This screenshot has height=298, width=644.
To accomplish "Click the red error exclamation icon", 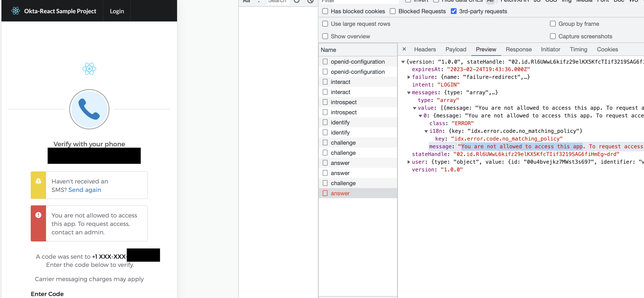I will (38, 215).
